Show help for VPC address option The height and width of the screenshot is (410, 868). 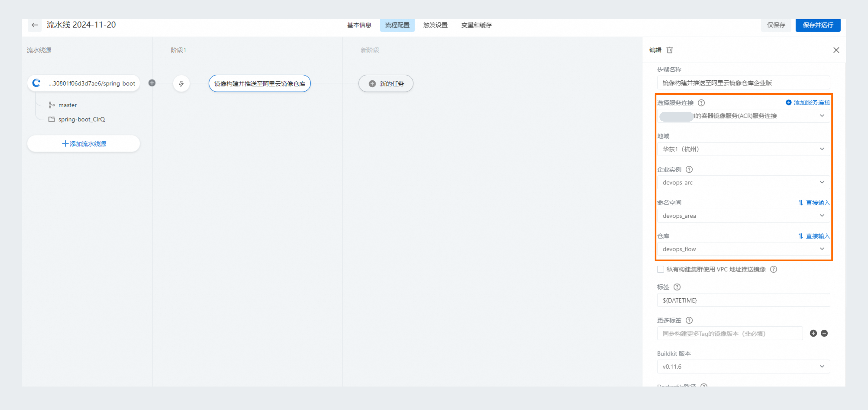774,269
